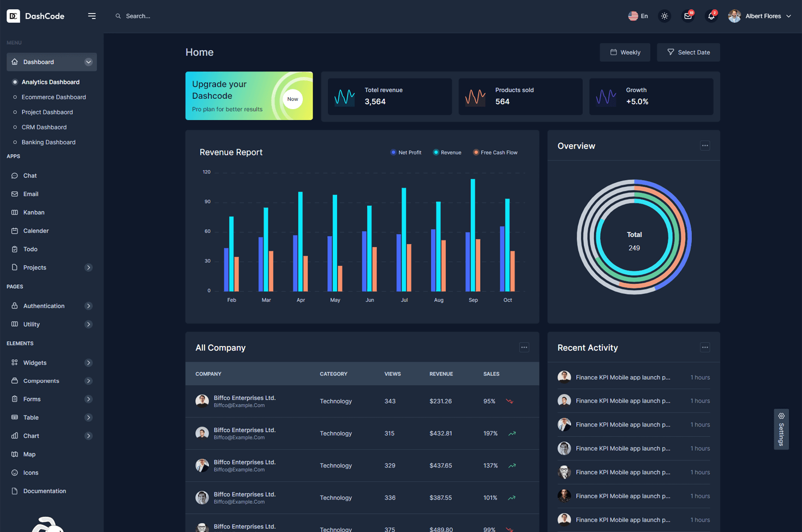Click the DashCode logo icon

(13, 16)
